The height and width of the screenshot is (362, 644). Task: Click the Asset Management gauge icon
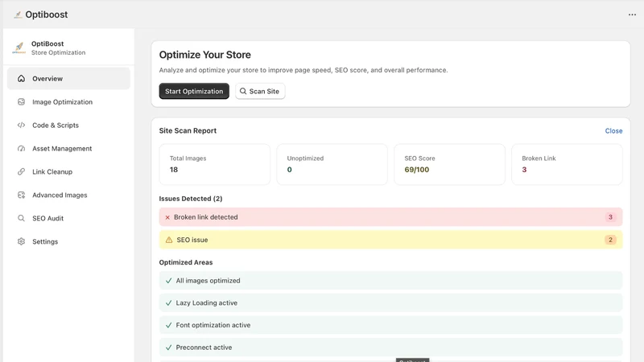tap(22, 149)
